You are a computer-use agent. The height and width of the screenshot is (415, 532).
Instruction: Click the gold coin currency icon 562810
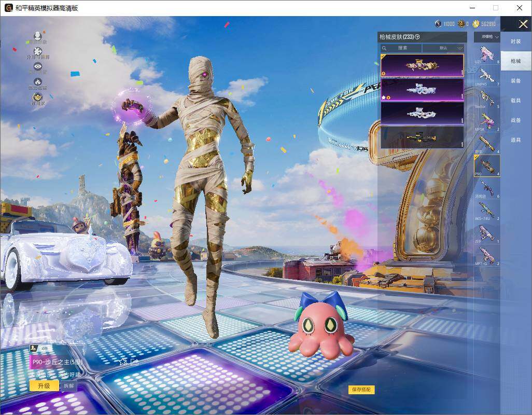tap(476, 24)
